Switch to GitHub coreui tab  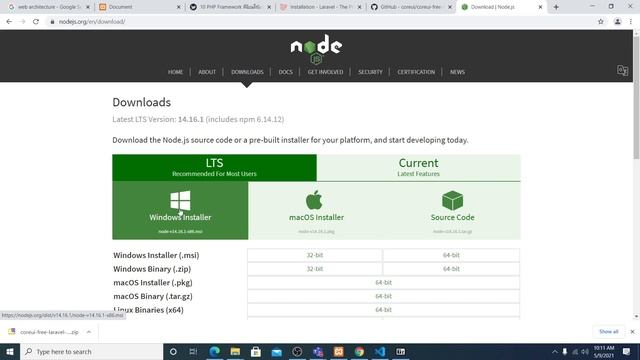[x=410, y=7]
